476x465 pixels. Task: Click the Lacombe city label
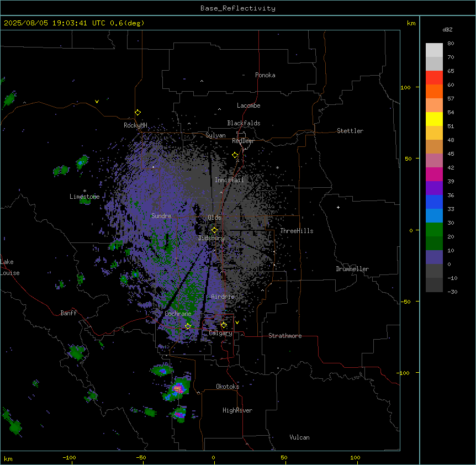click(248, 105)
